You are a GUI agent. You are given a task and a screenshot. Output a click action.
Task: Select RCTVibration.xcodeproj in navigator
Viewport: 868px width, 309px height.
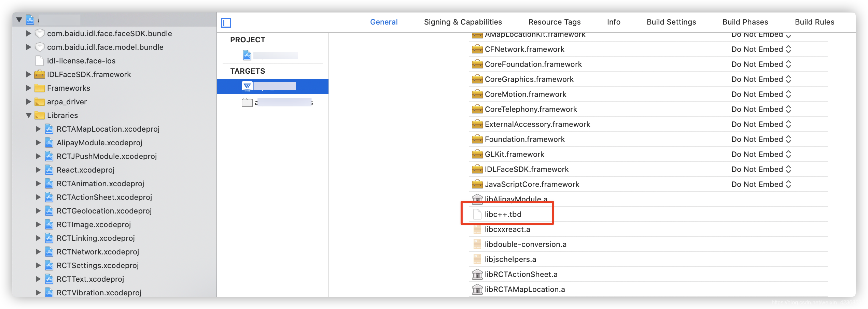(99, 293)
